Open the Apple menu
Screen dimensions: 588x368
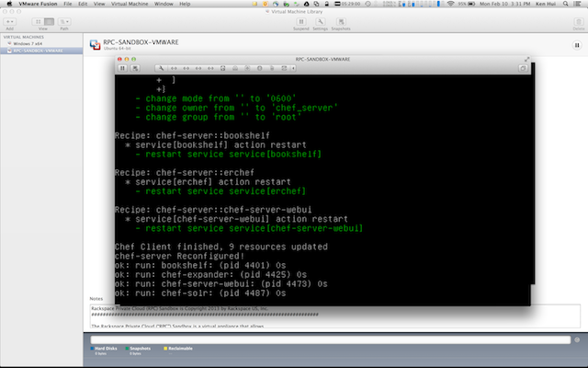click(x=9, y=4)
